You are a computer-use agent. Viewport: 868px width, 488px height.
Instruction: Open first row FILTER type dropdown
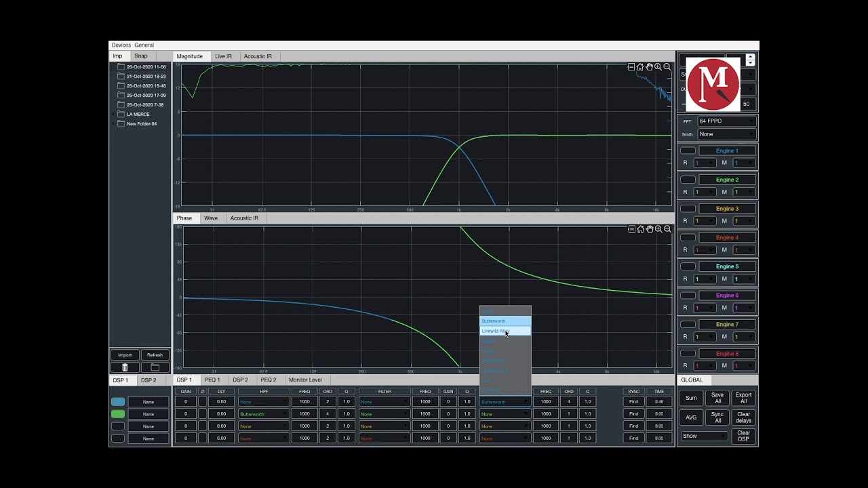pos(384,401)
